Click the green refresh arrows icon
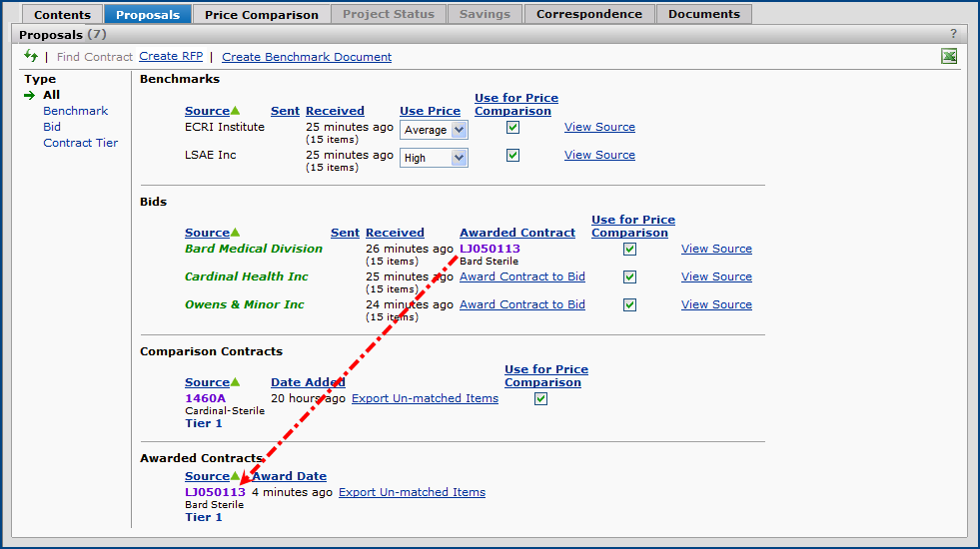980x549 pixels. (x=31, y=56)
